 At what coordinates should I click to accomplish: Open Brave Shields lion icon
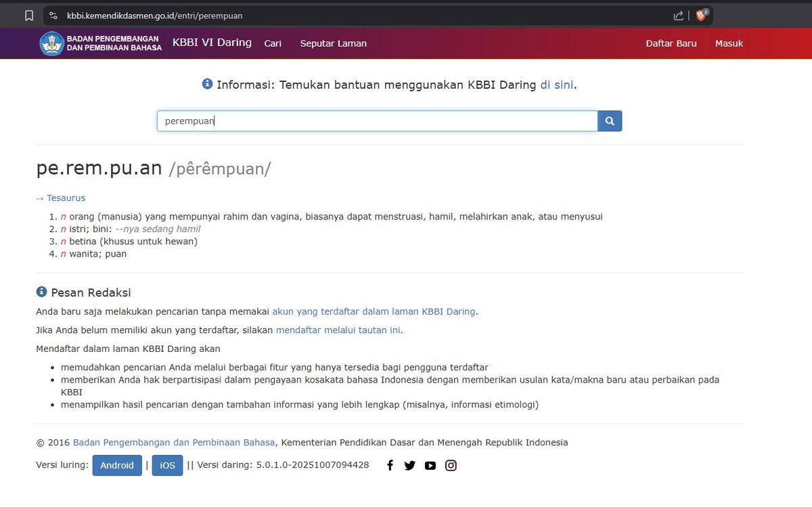point(701,15)
